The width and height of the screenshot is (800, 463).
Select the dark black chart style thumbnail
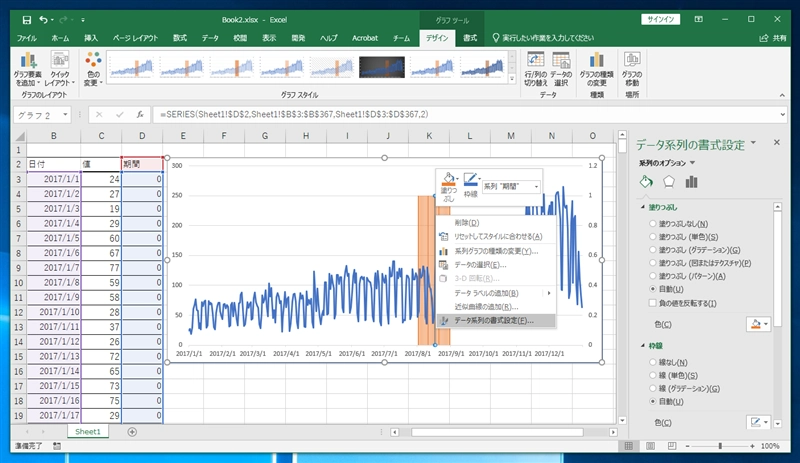pyautogui.click(x=382, y=67)
